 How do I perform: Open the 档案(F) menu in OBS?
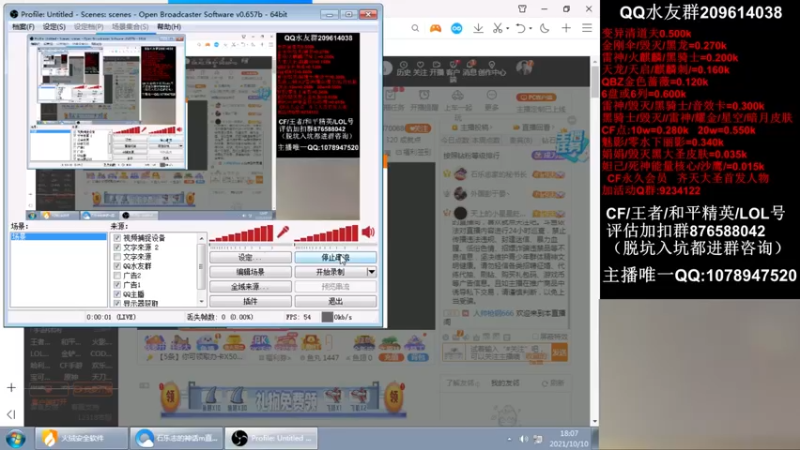(x=23, y=27)
